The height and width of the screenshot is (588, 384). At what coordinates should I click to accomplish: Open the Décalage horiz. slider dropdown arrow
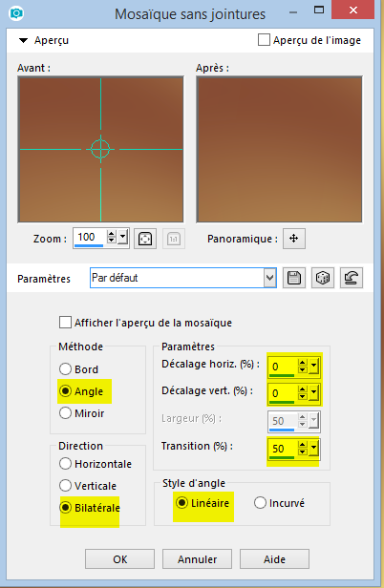click(314, 367)
